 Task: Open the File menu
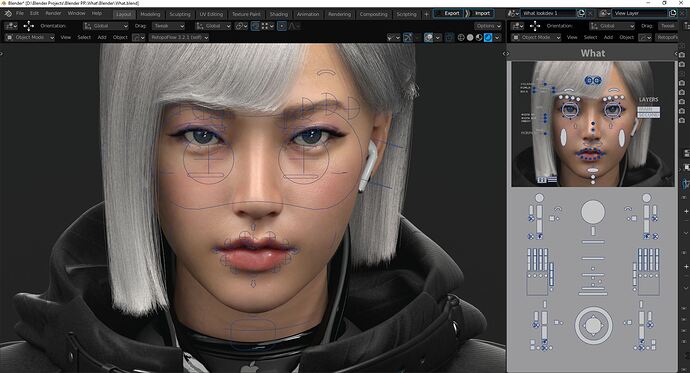pyautogui.click(x=20, y=14)
